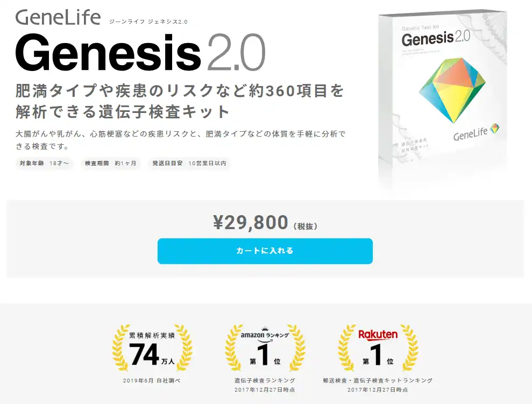Image resolution: width=532 pixels, height=404 pixels.
Task: Click the amazon ranking laurel badge
Action: tap(265, 348)
